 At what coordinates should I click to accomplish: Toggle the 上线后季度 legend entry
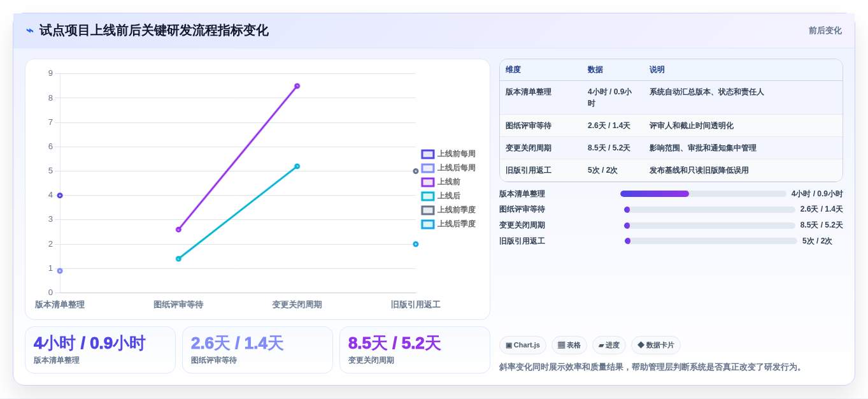[x=448, y=224]
